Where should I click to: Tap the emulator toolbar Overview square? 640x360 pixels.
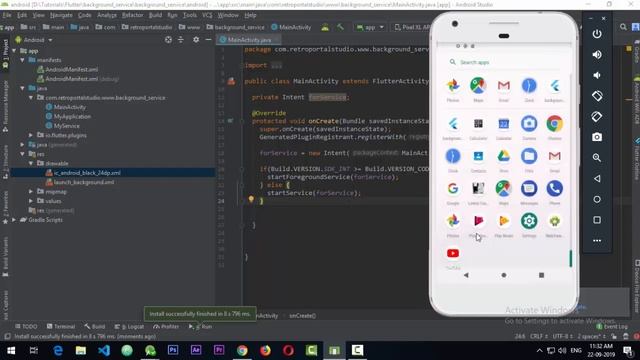click(x=597, y=220)
